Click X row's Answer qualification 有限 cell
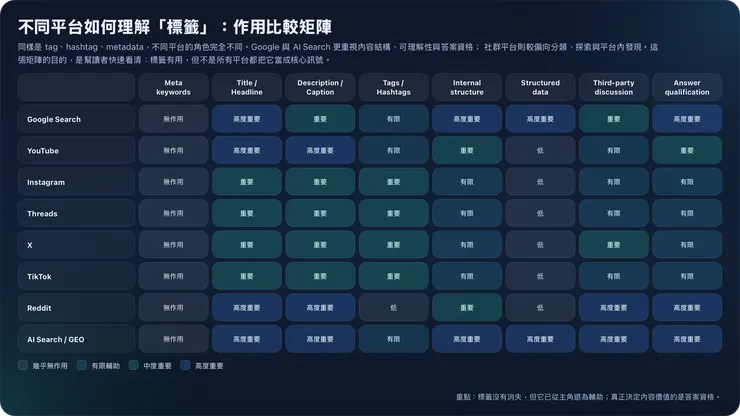 [687, 245]
